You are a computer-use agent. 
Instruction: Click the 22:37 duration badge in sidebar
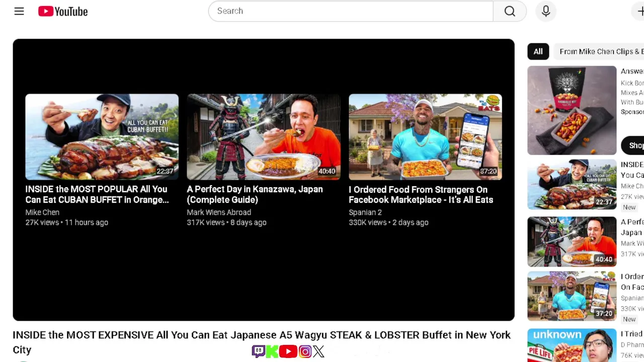604,202
